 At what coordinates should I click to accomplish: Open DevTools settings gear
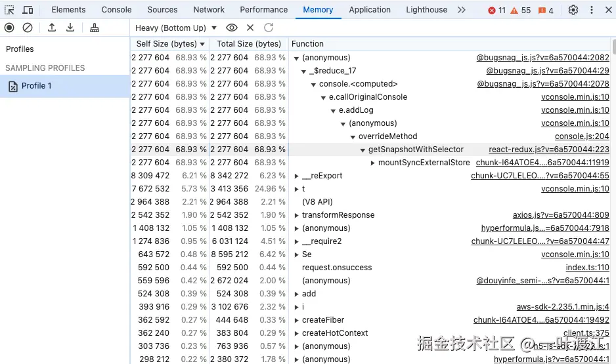click(x=573, y=10)
